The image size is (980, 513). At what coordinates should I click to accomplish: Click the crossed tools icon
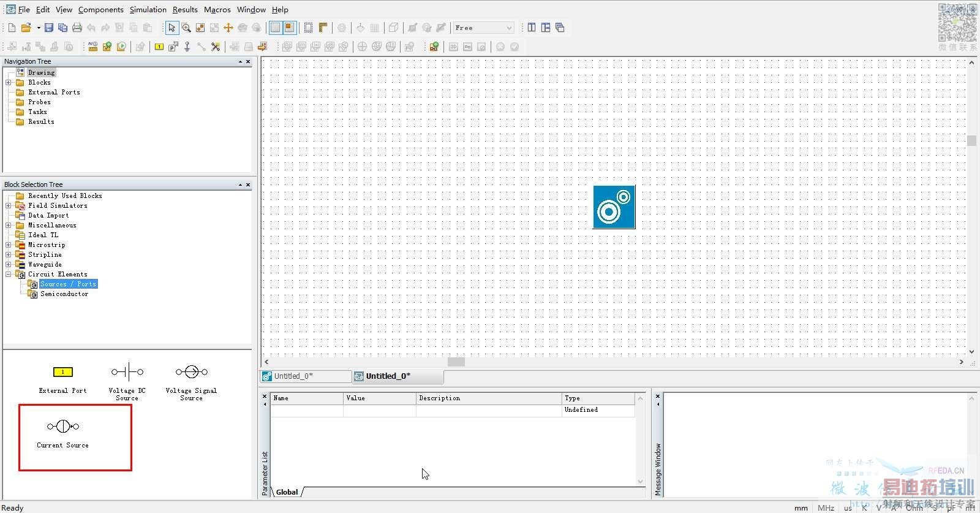click(x=216, y=47)
